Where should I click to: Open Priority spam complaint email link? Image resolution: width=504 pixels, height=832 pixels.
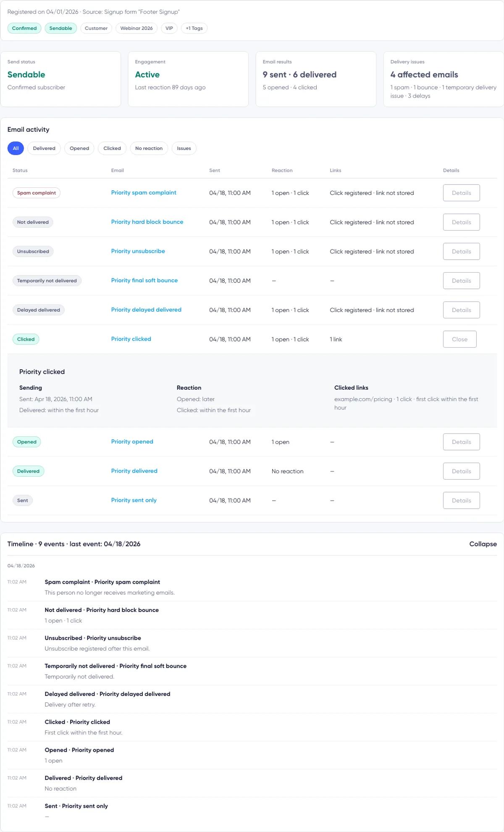(x=144, y=193)
